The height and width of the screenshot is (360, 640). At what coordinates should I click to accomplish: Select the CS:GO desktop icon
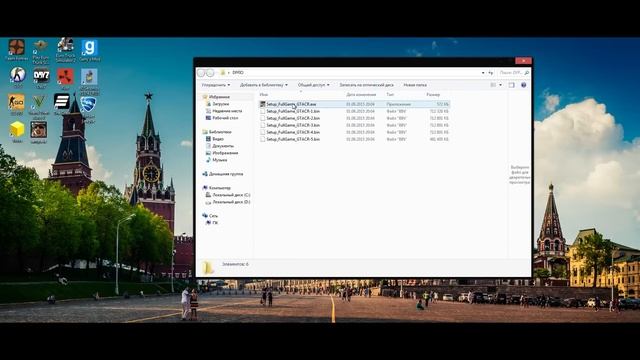[16, 102]
